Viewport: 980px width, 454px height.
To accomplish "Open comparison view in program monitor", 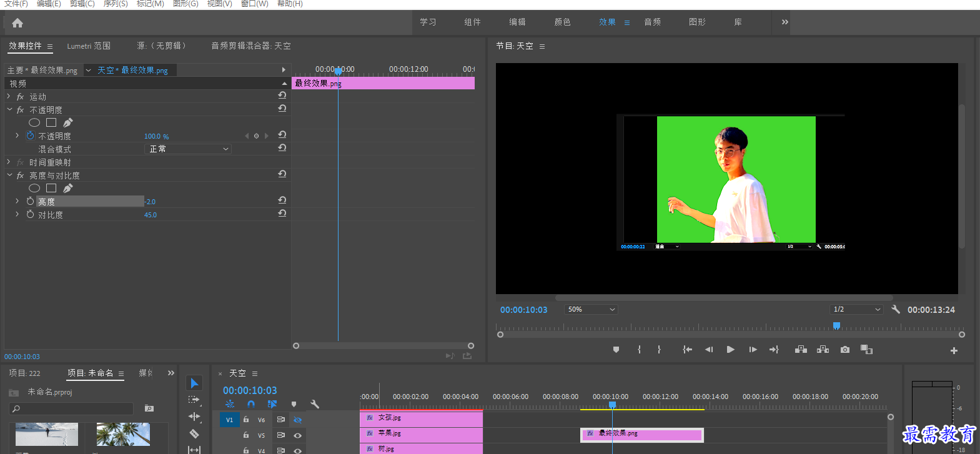I will [866, 350].
